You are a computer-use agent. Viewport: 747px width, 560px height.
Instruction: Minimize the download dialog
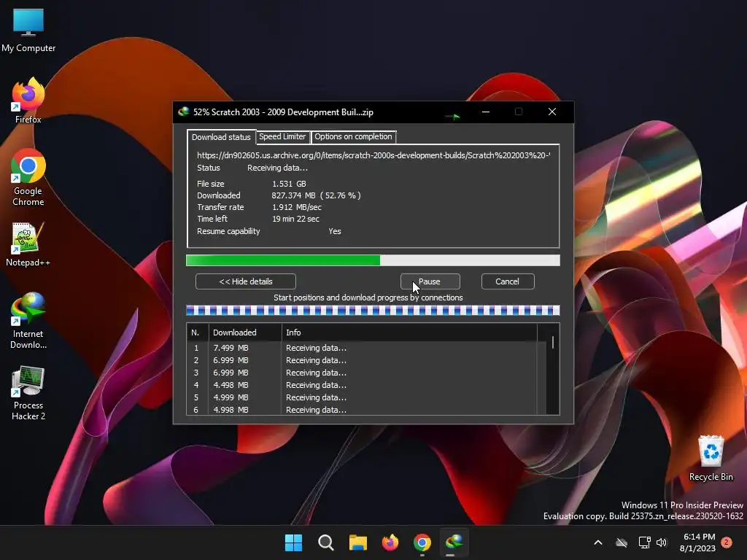[486, 112]
